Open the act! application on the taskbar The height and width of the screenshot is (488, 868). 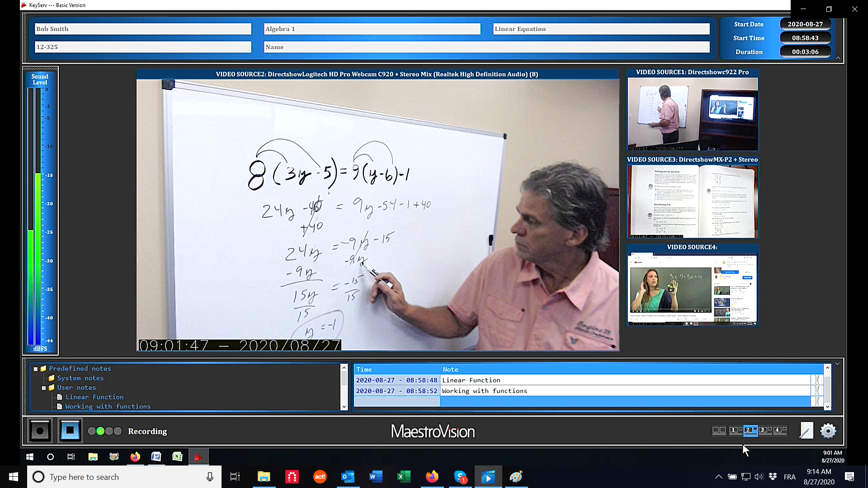click(320, 477)
